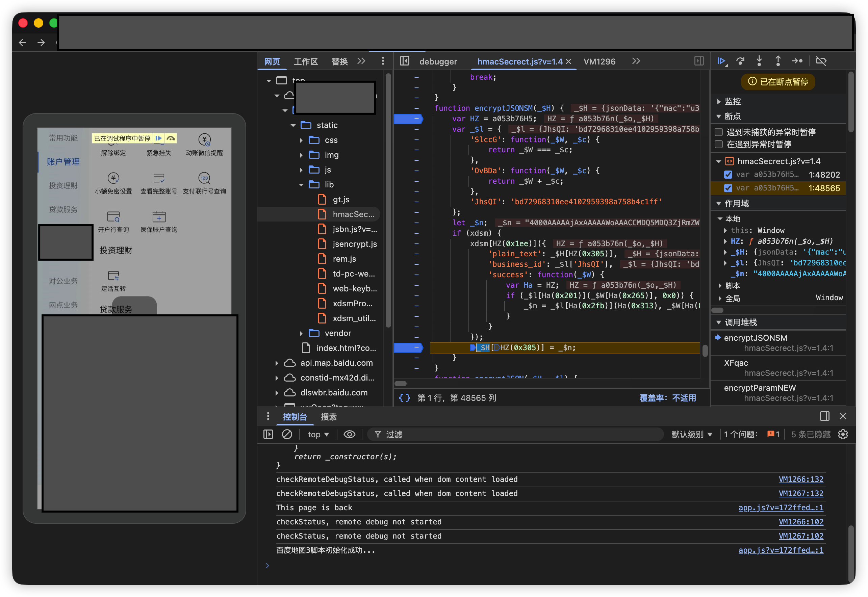868x597 pixels.
Task: Click the step out of function arrow
Action: pos(778,61)
